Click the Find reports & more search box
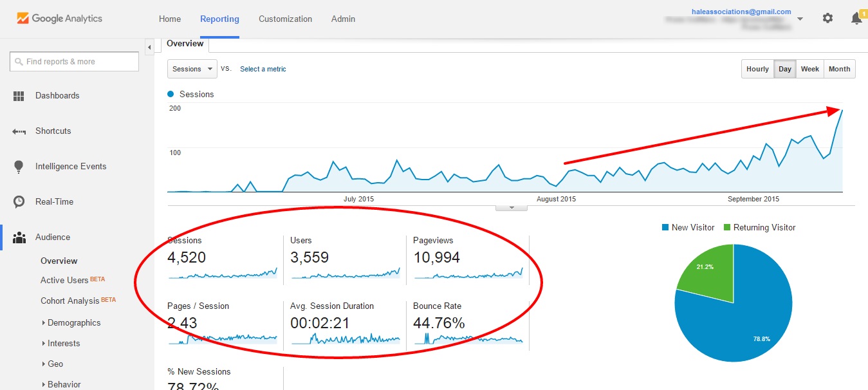Viewport: 868px width, 390px height. point(75,62)
